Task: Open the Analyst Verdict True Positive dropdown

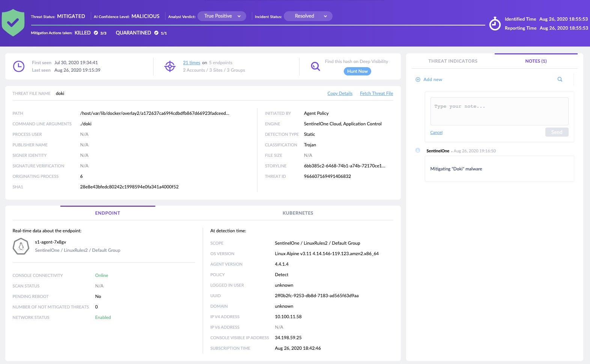Action: point(222,16)
